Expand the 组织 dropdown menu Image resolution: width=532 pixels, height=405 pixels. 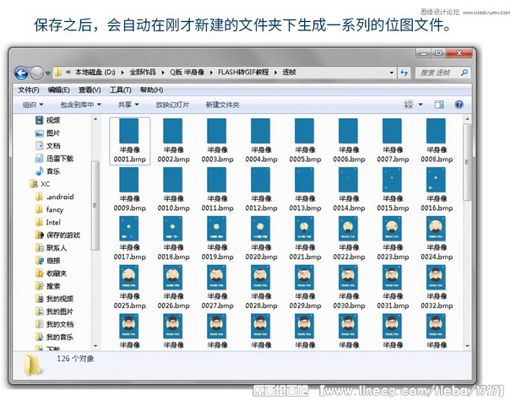32,105
